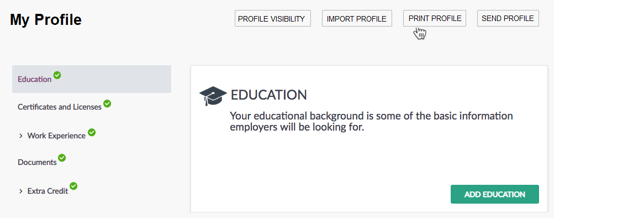Screen dimensions: 644x218
Task: Click the EDUCATION card heading text
Action: coord(268,95)
